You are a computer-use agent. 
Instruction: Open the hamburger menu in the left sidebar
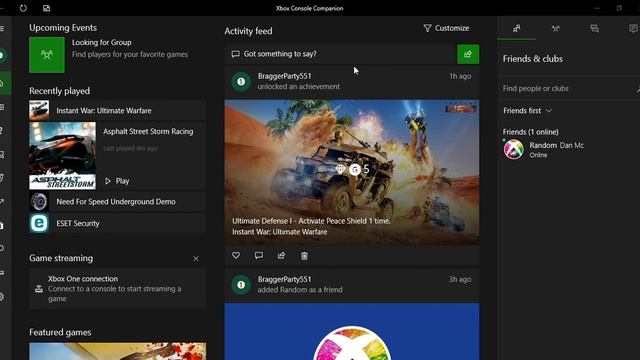click(2, 28)
